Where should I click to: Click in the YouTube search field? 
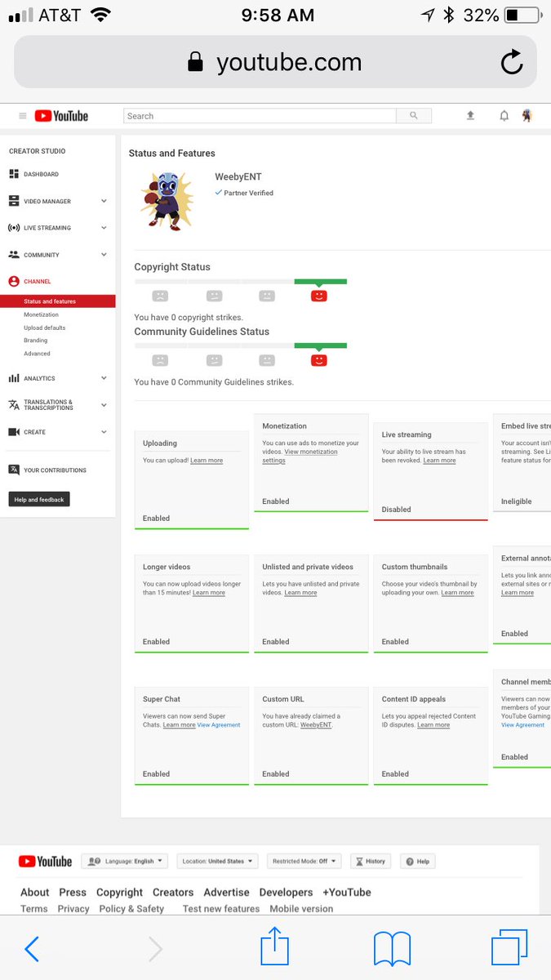(260, 116)
